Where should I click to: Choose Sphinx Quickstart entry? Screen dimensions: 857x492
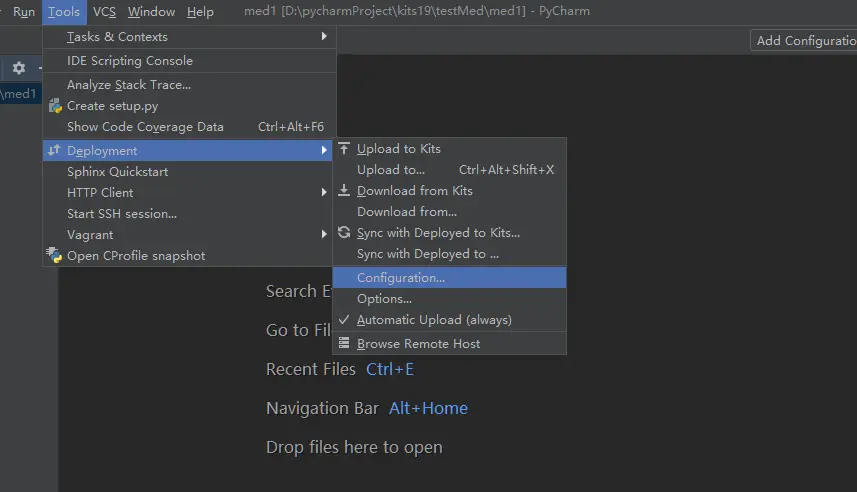coord(189,172)
